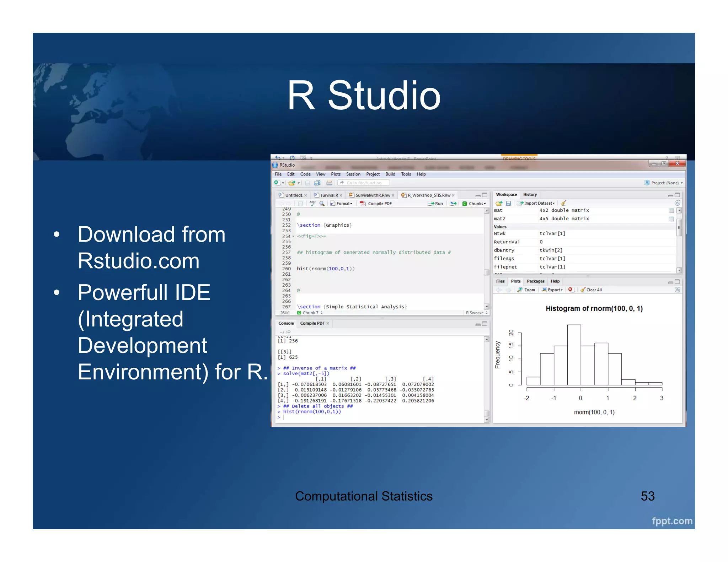Open the R Sweave file type selector
The width and height of the screenshot is (728, 562).
(477, 313)
